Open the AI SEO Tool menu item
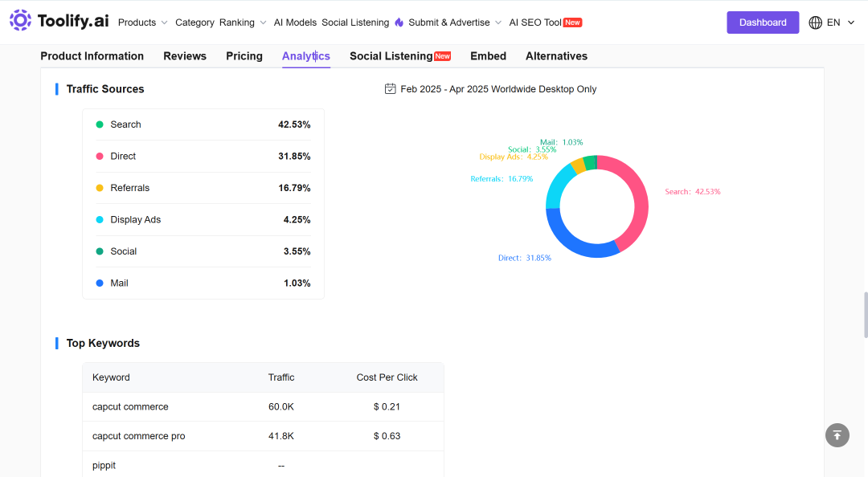Viewport: 868px width, 477px height. click(535, 22)
